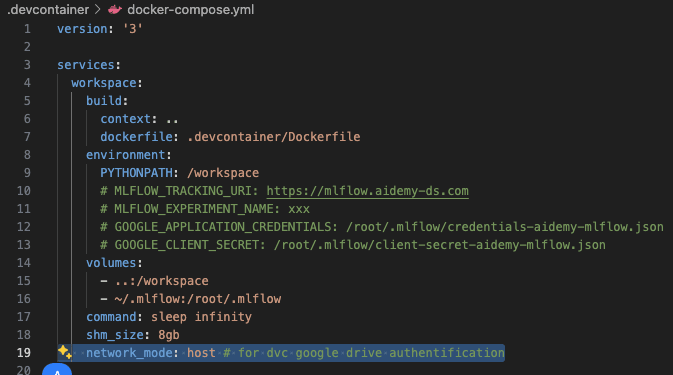Click the 'PYTHONPATH' key
The width and height of the screenshot is (673, 375).
(136, 173)
